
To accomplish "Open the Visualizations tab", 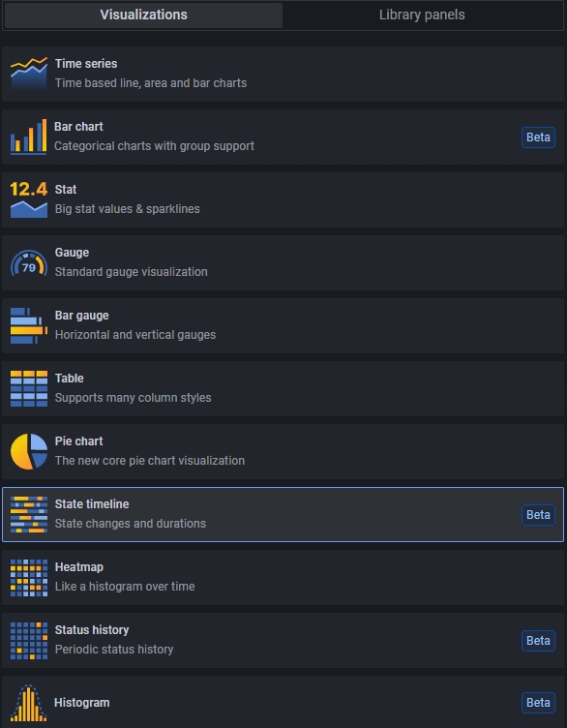I will (x=143, y=15).
